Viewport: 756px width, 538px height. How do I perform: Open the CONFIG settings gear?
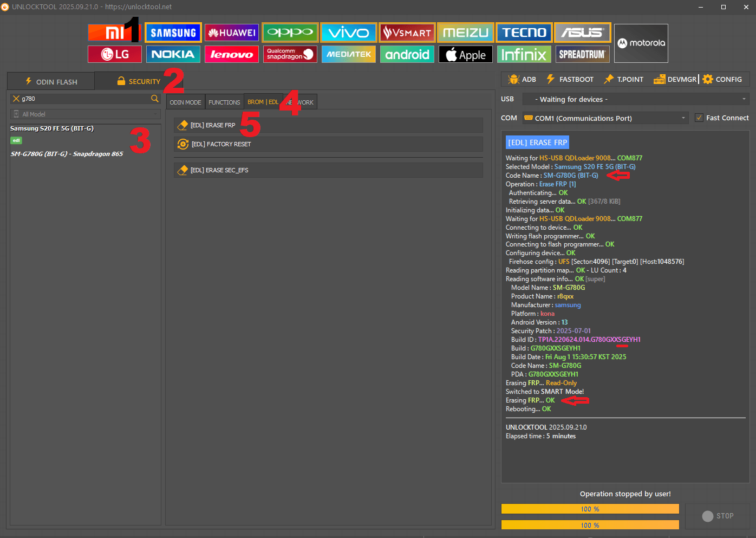click(x=722, y=79)
